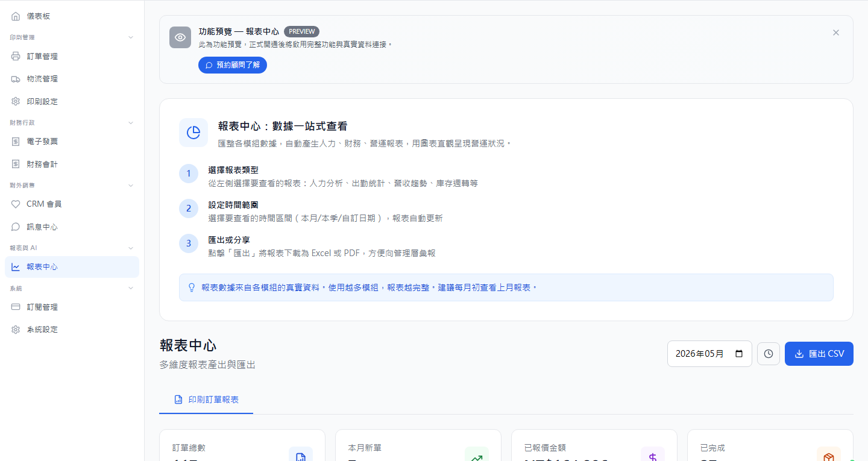Viewport: 868px width, 461px height.
Task: Open the 訂單管理 menu item
Action: 72,57
